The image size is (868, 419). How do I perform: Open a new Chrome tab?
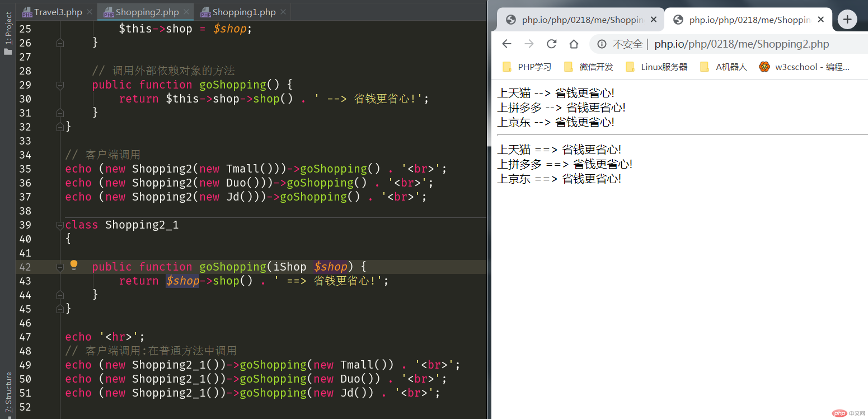point(847,20)
